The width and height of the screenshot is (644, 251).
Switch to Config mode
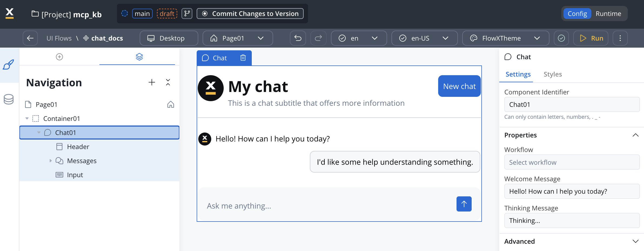[577, 14]
